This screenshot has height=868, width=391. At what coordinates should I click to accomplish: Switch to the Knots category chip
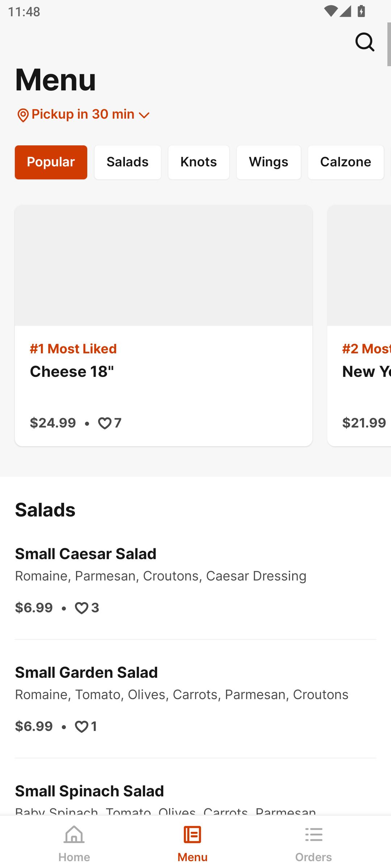(x=199, y=162)
